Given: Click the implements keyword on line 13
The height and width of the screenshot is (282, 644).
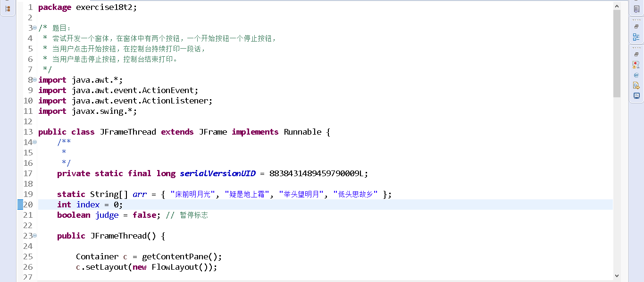Looking at the screenshot, I should coord(255,132).
